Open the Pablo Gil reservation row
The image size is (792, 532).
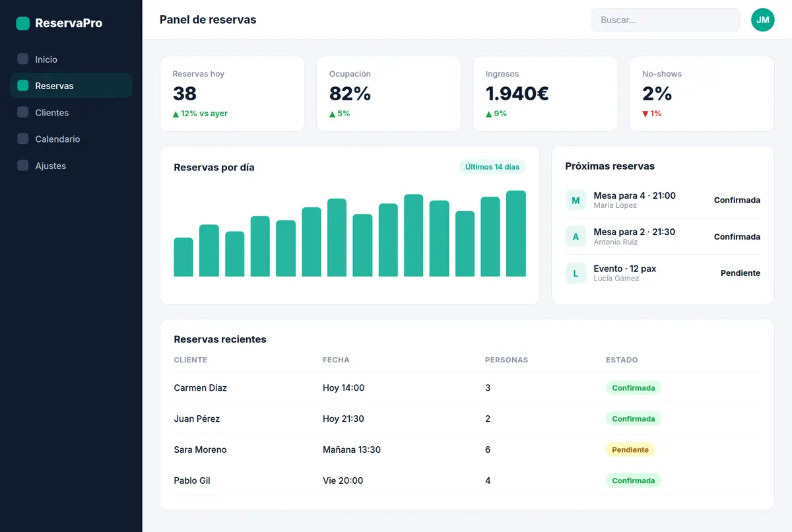(467, 481)
